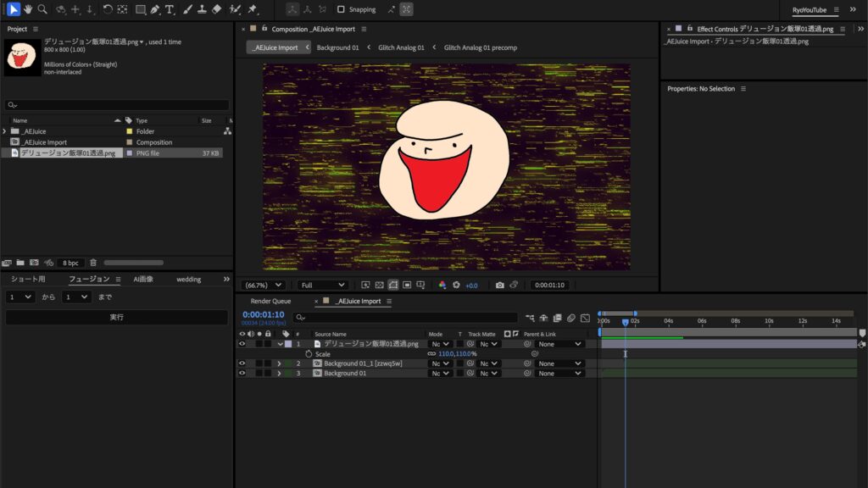Select the Puppet Pin tool
The image size is (868, 488).
pyautogui.click(x=253, y=8)
